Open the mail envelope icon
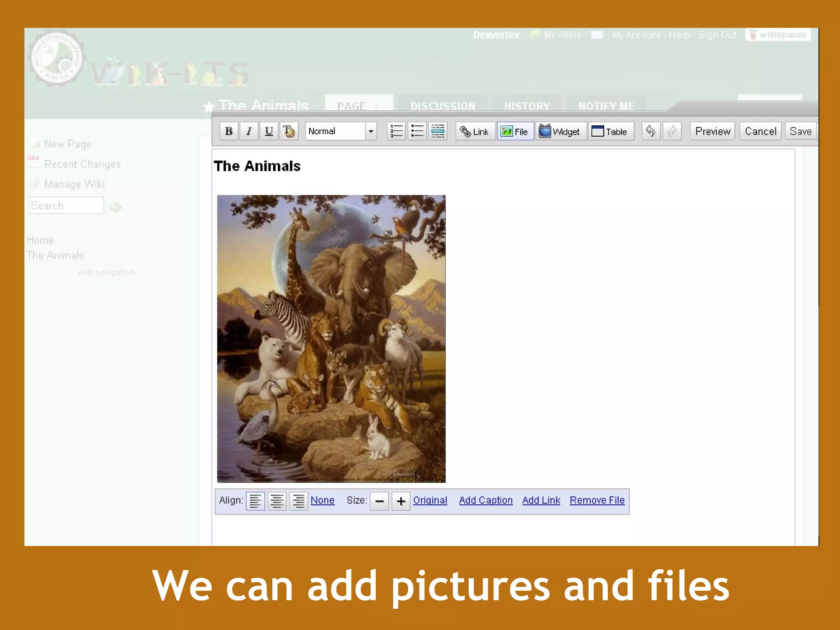Viewport: 840px width, 630px height. [x=597, y=35]
